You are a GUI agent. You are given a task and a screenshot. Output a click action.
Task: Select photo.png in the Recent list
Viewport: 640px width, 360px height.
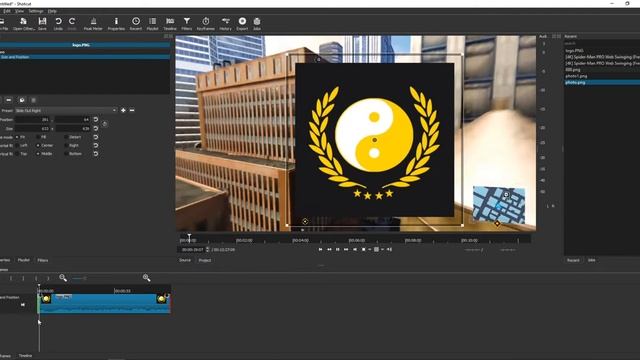tap(575, 82)
